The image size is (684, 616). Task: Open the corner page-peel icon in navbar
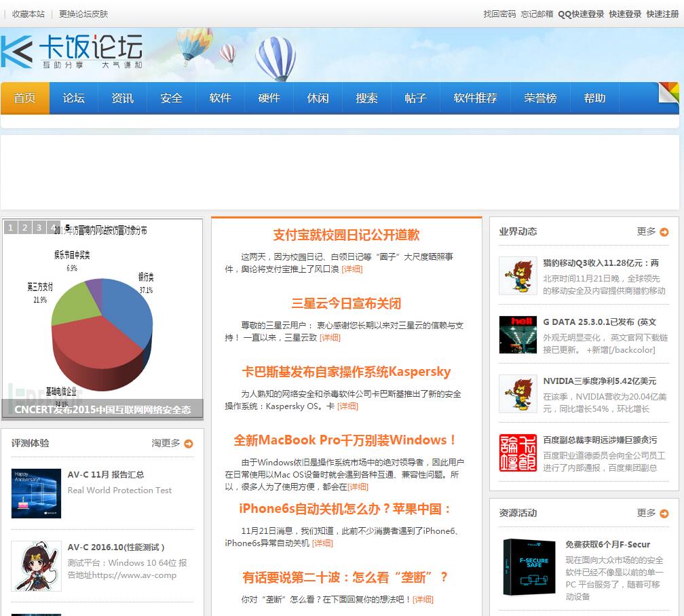point(668,92)
